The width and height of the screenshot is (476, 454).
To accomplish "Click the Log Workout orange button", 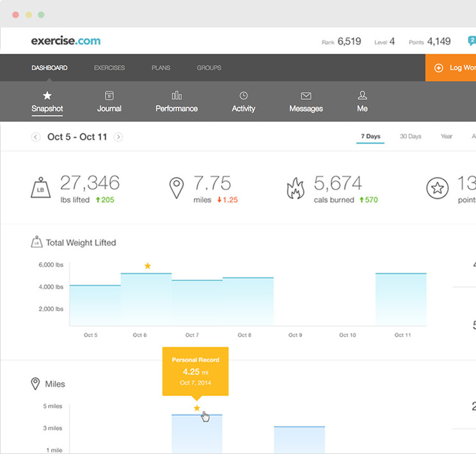I will (450, 68).
